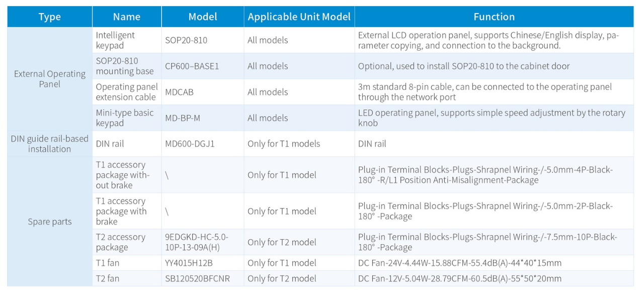Click the Spare parts type cell
Viewport: 644px width, 293px height.
pyautogui.click(x=49, y=222)
